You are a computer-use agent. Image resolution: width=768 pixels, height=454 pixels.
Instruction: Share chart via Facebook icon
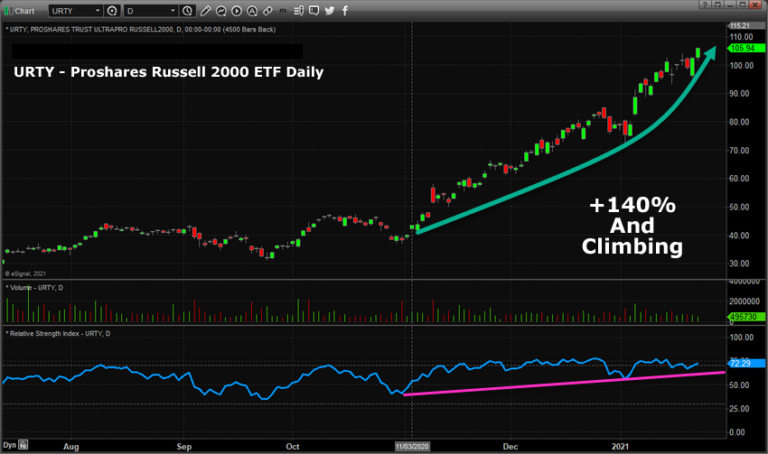coord(345,11)
